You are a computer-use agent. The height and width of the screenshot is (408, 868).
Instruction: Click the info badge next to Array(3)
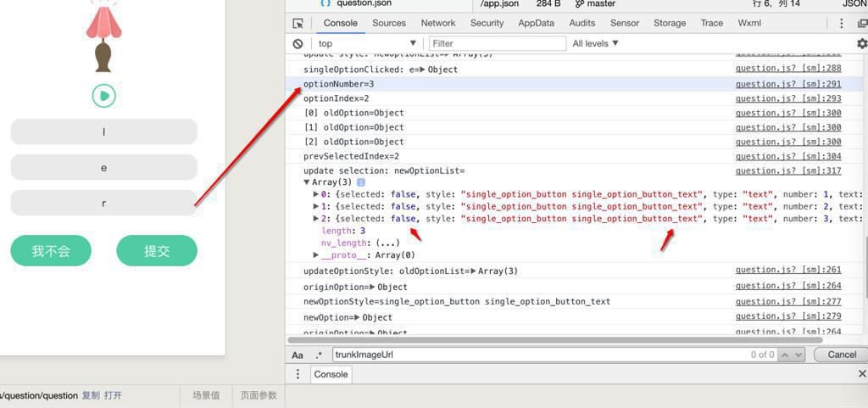coord(361,182)
